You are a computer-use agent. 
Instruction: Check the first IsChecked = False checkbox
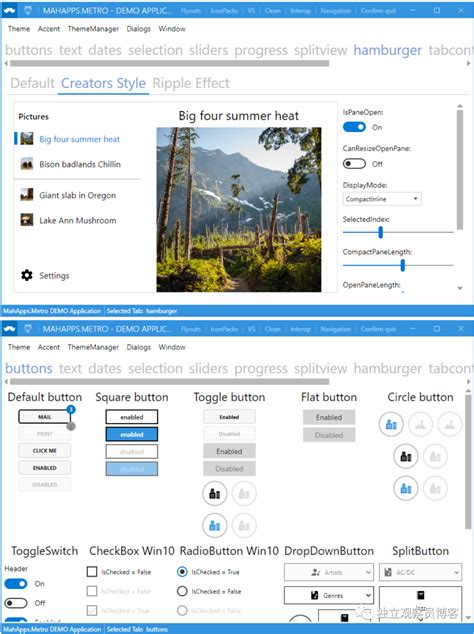click(92, 571)
